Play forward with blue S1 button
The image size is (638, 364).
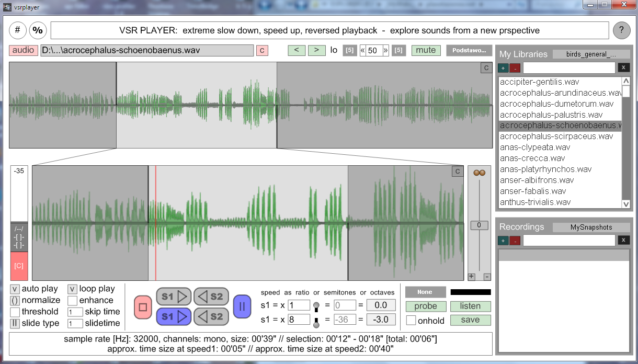tap(174, 316)
